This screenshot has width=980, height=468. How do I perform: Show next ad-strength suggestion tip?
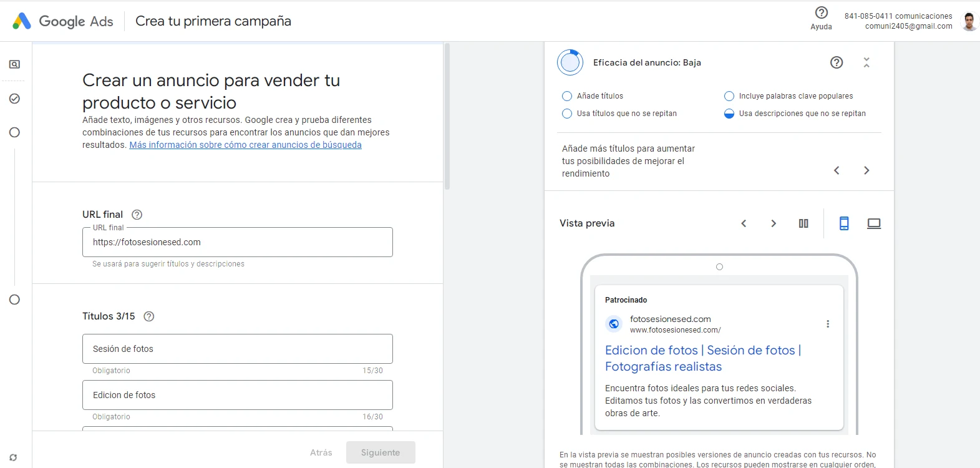click(x=866, y=170)
